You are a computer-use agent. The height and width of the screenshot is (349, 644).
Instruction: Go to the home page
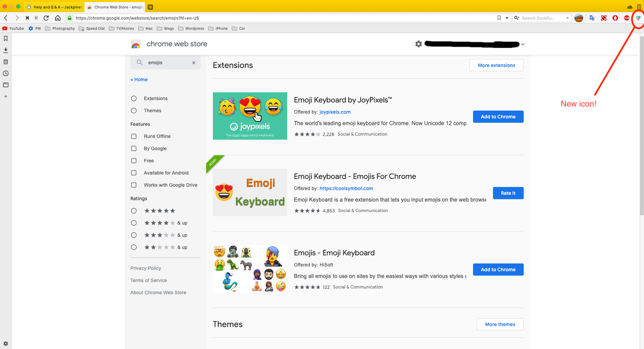pos(58,18)
